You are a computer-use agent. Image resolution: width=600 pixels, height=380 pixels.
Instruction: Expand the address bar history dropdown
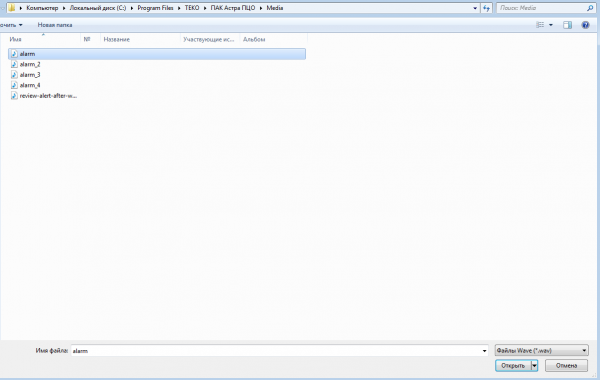(475, 8)
